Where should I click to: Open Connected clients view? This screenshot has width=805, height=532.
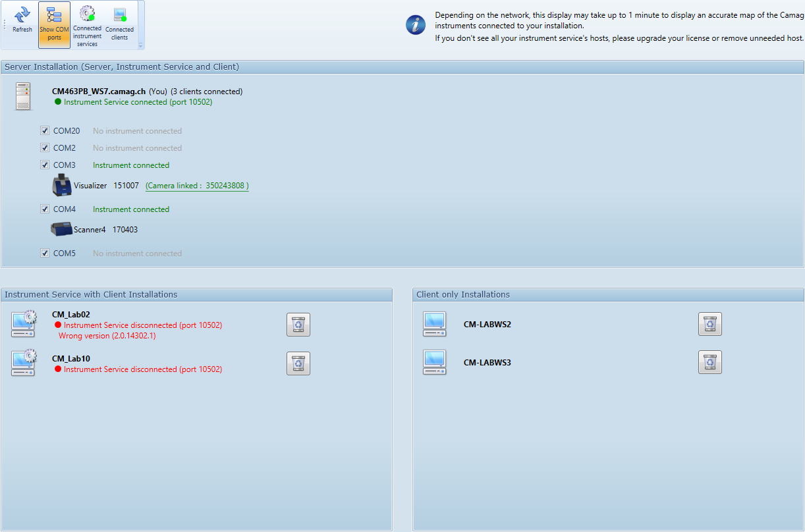click(119, 24)
